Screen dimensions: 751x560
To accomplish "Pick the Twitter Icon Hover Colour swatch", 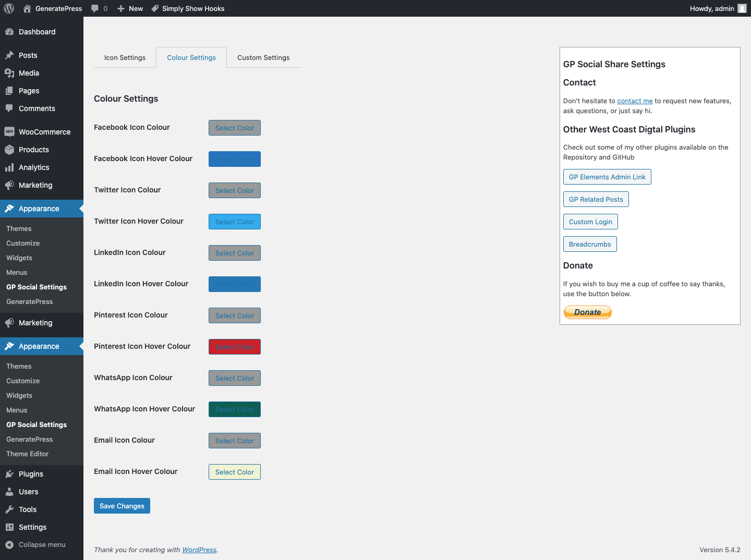I will click(235, 222).
